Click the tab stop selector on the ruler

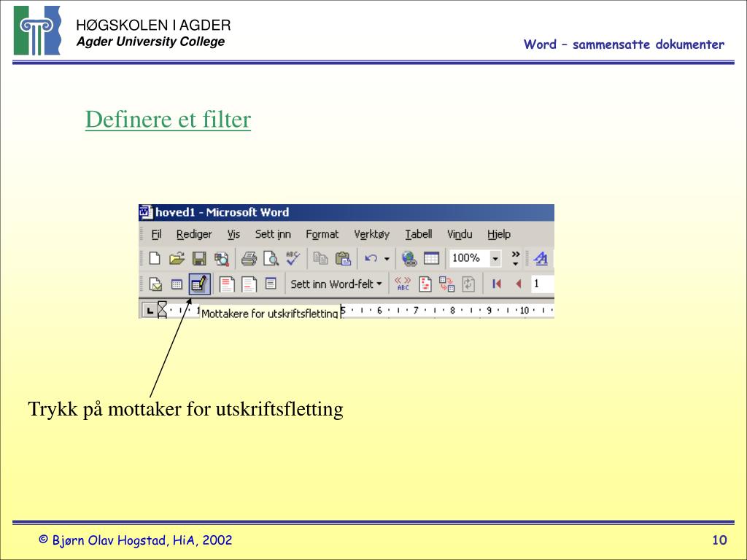pyautogui.click(x=150, y=311)
